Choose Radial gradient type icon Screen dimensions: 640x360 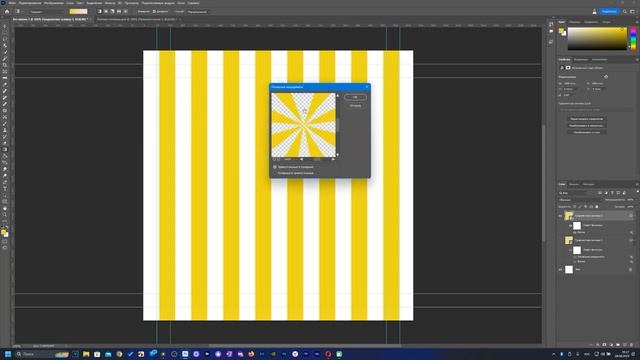(x=106, y=11)
